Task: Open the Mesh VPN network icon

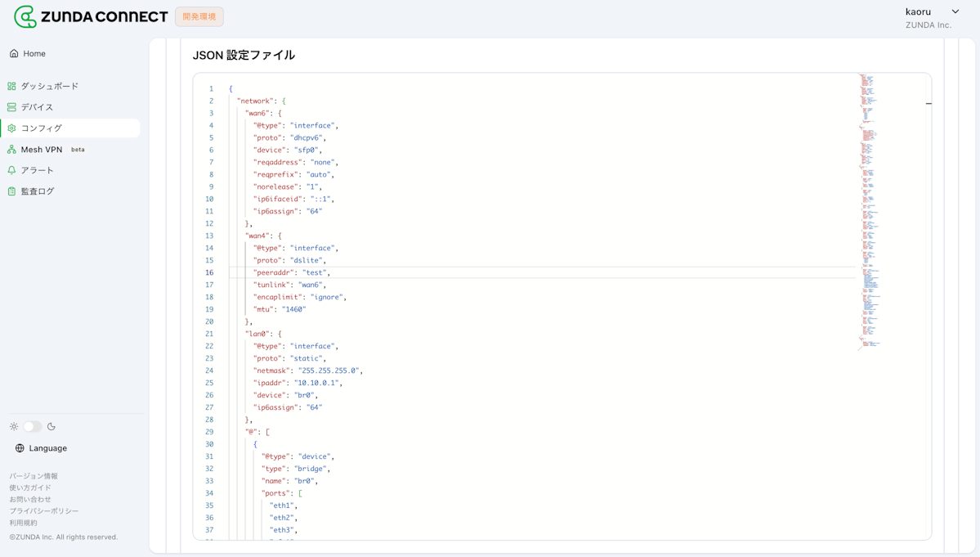Action: coord(12,150)
